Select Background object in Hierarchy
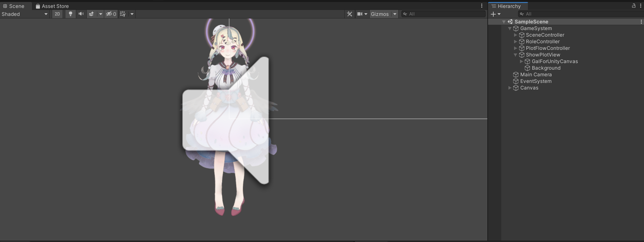The width and height of the screenshot is (644, 242). click(x=546, y=68)
